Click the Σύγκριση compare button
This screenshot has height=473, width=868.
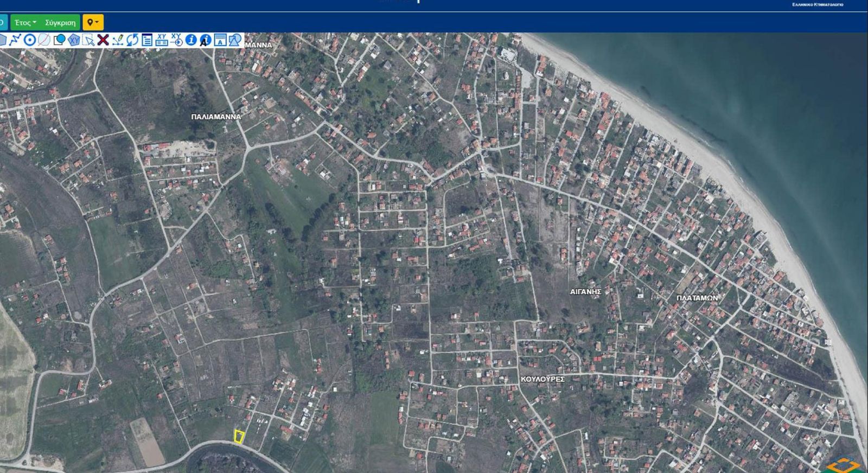(x=60, y=23)
